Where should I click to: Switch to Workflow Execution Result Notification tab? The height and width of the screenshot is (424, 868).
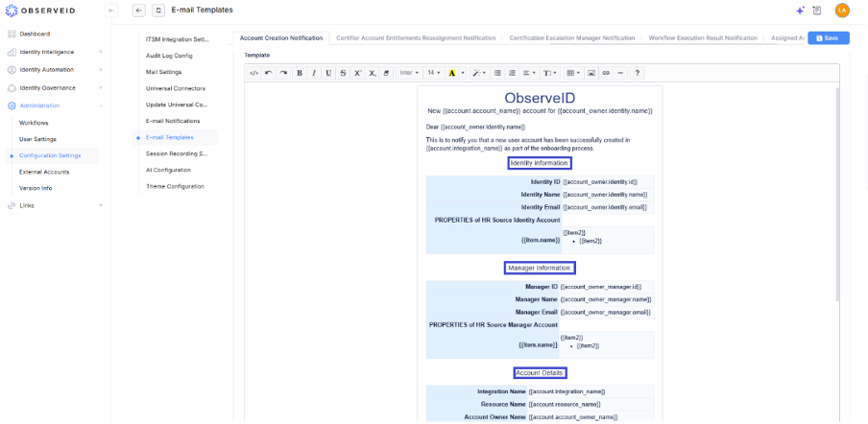[x=703, y=38]
